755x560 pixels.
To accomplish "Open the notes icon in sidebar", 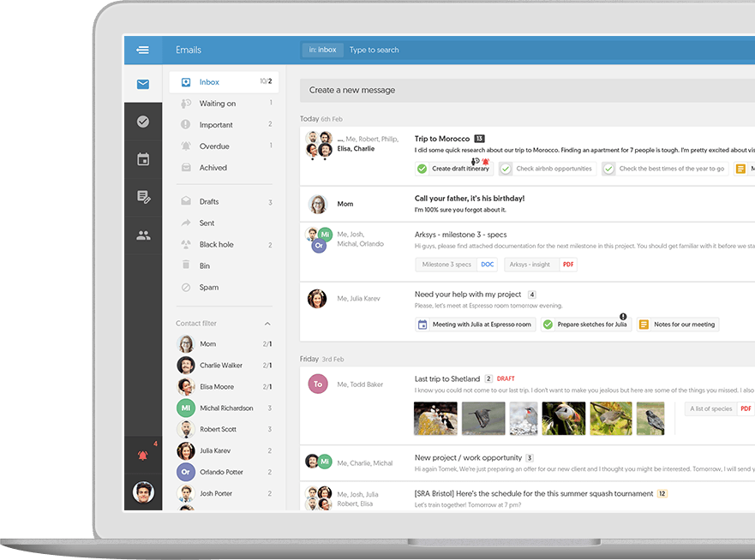I will 143,198.
